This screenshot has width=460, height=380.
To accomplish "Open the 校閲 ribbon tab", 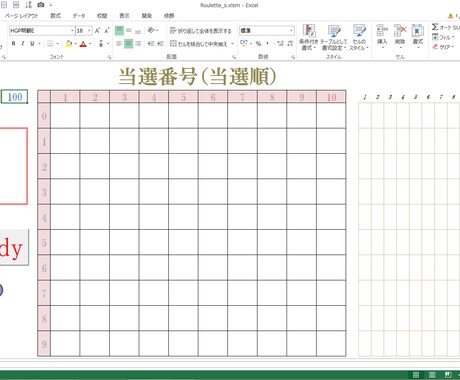I will [x=102, y=16].
